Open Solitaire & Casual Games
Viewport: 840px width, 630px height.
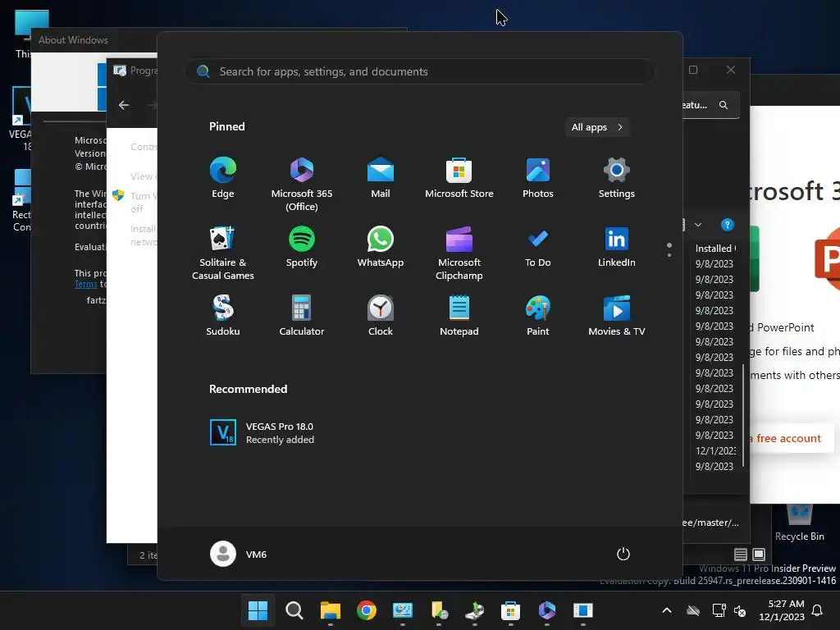223,253
